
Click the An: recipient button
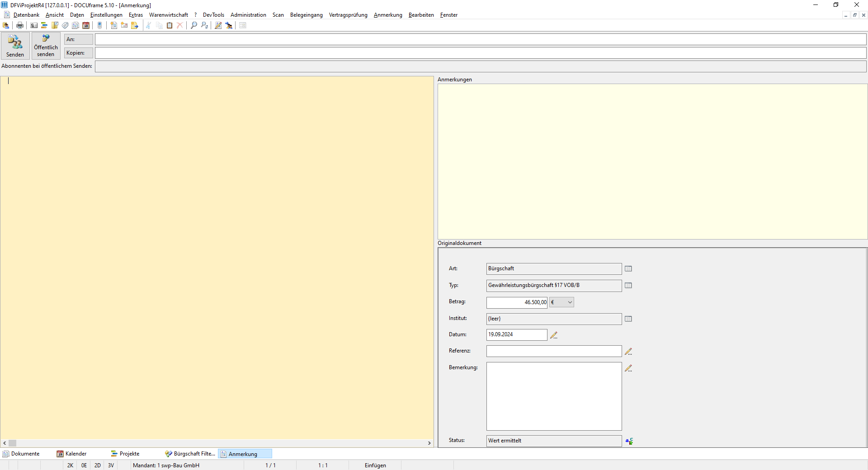point(79,39)
